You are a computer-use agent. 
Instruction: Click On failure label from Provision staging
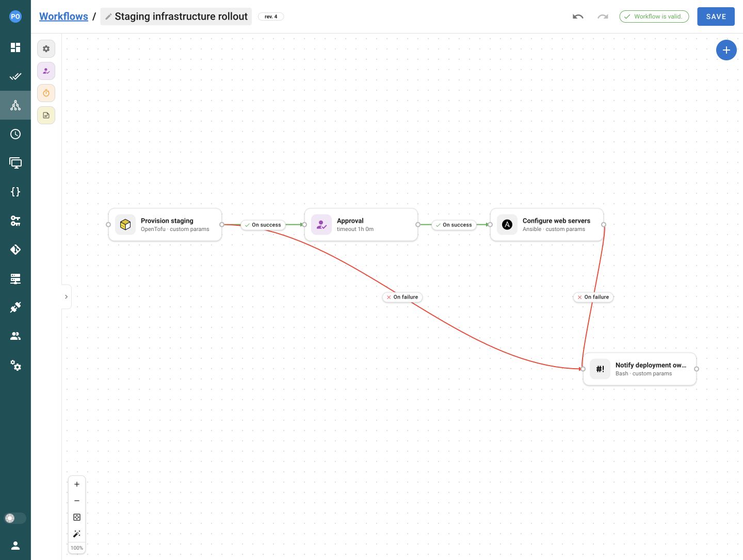coord(402,297)
